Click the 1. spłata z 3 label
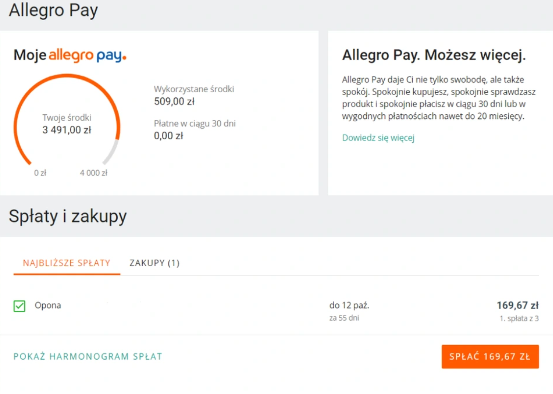 click(x=519, y=318)
